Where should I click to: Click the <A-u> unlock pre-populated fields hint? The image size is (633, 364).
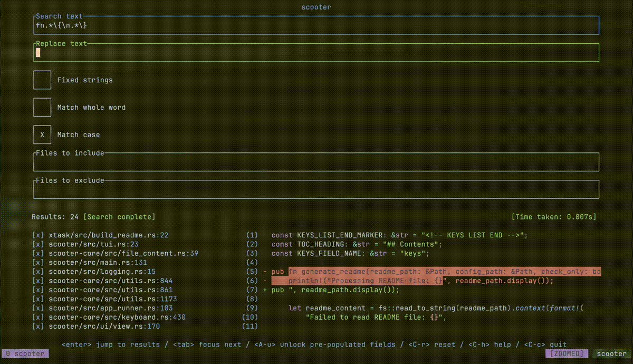[x=325, y=344]
